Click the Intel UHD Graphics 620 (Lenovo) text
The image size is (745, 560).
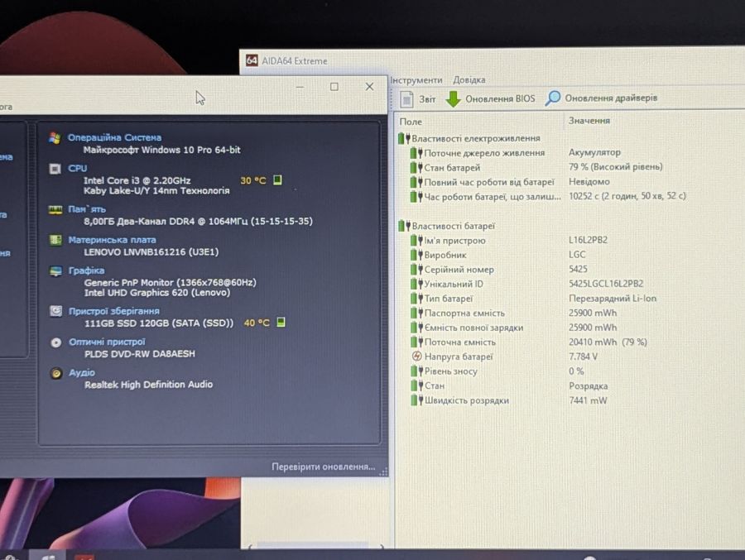pos(157,293)
